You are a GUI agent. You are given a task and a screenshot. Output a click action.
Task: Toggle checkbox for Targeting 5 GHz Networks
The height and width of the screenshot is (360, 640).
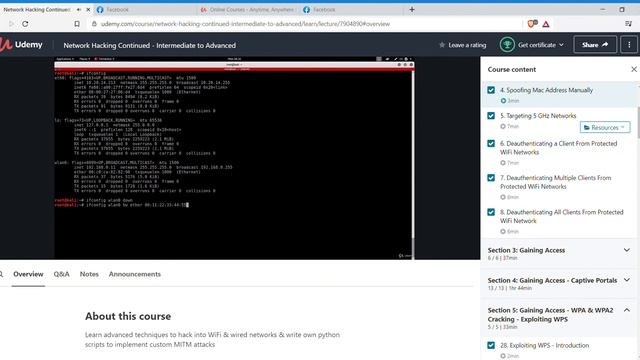coord(491,116)
